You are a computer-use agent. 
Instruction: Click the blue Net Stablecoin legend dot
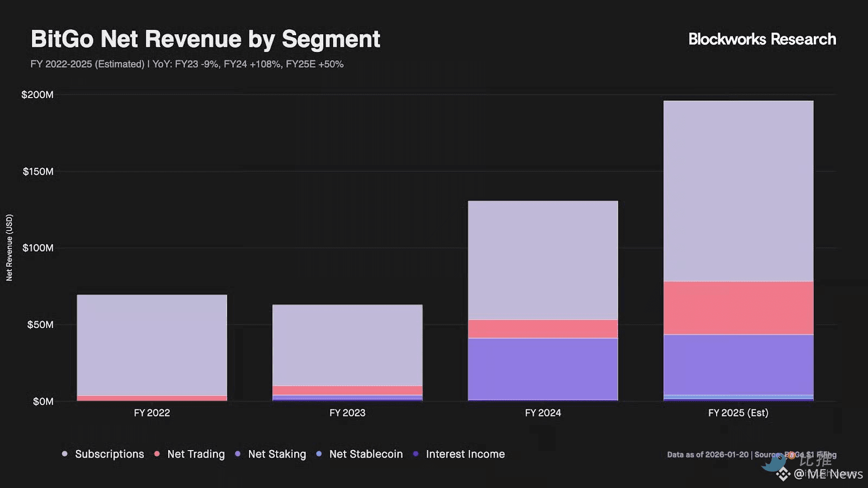click(x=319, y=454)
